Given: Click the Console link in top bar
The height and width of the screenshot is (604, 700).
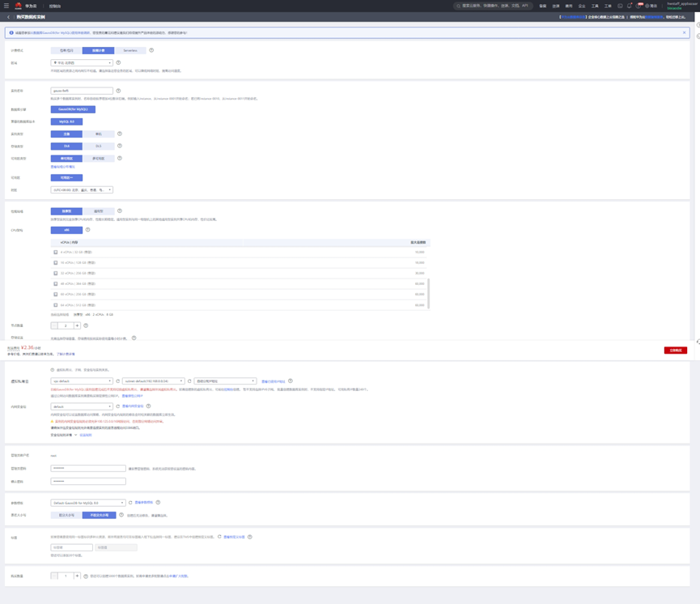Looking at the screenshot, I should coord(55,6).
